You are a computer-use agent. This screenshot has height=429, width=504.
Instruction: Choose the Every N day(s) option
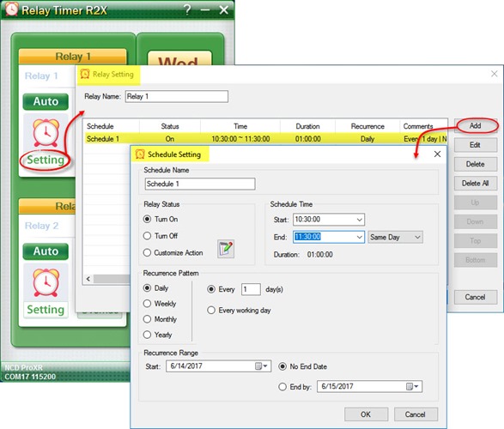pos(211,289)
